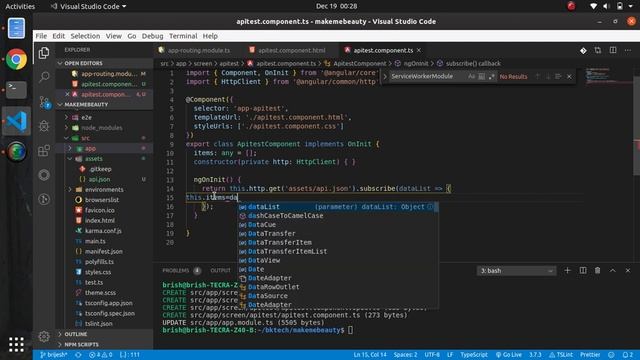Image resolution: width=640 pixels, height=360 pixels.
Task: Click the feedback smiley in status bar
Action: (611, 355)
